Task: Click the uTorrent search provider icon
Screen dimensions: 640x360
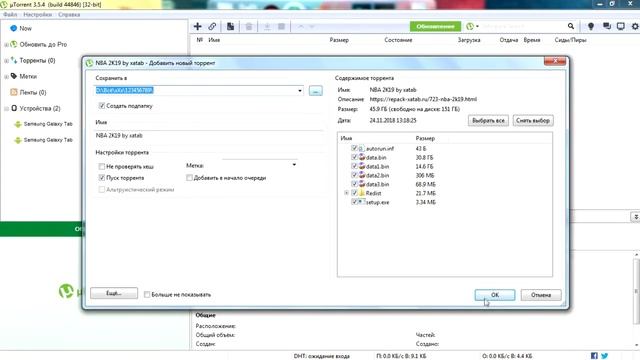Action: pyautogui.click(x=470, y=26)
